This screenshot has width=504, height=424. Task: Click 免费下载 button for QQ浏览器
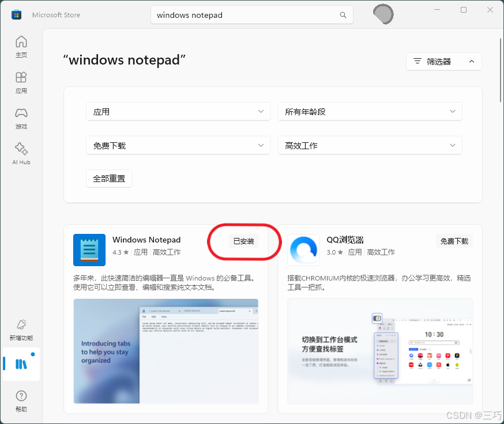click(454, 241)
